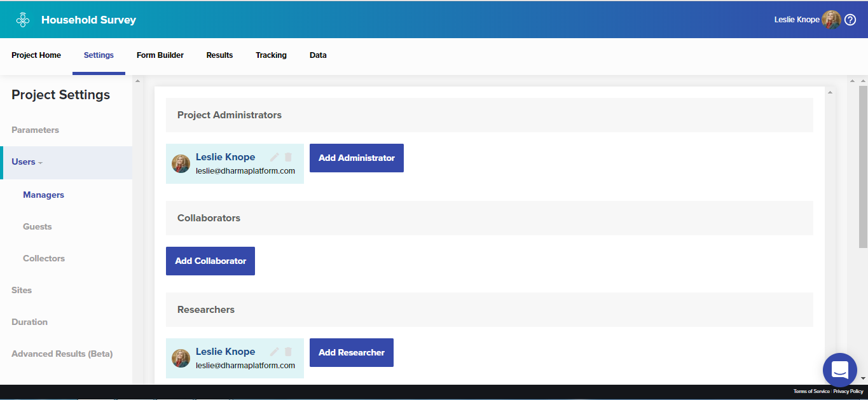Delete Leslie Knope administrator with trash icon
Screen dimensions: 868x400
(x=288, y=157)
